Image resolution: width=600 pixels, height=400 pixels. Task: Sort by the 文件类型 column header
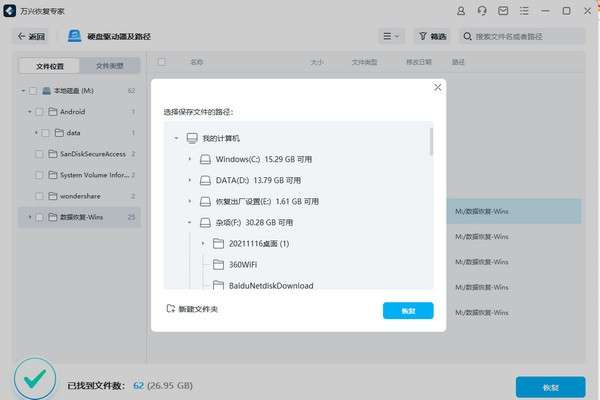pos(364,62)
